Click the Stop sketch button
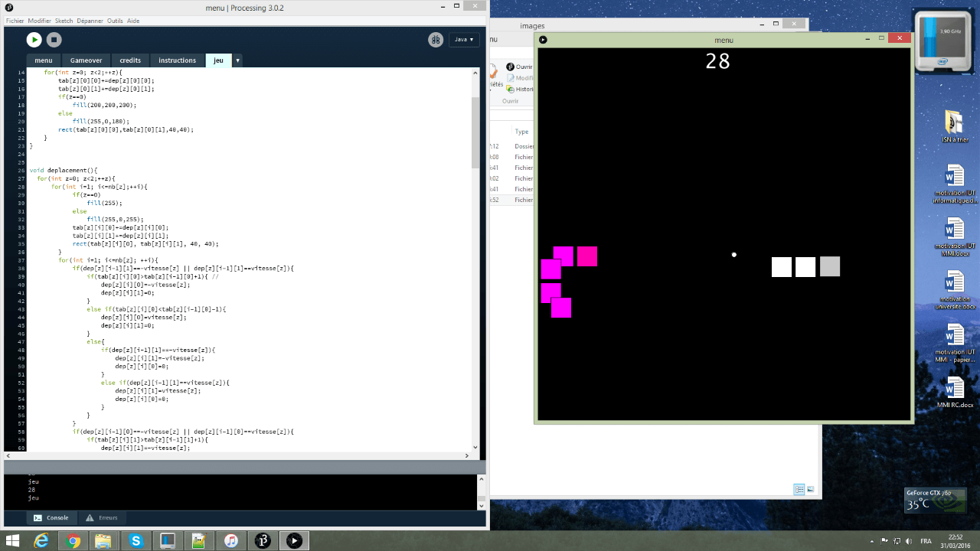The height and width of the screenshot is (551, 980). pyautogui.click(x=54, y=40)
